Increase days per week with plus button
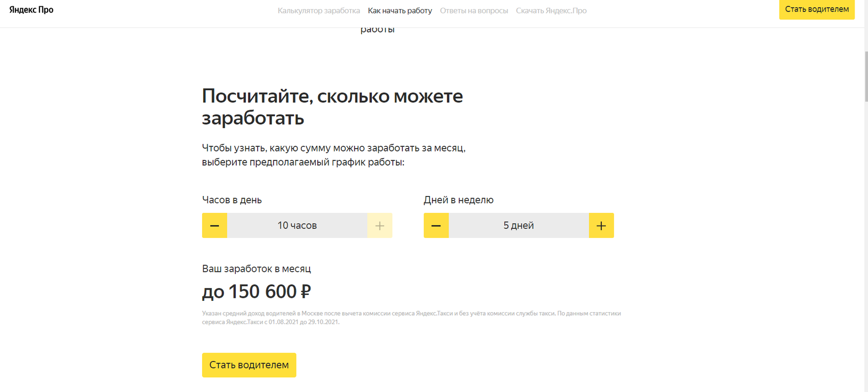The height and width of the screenshot is (392, 868). coord(601,225)
